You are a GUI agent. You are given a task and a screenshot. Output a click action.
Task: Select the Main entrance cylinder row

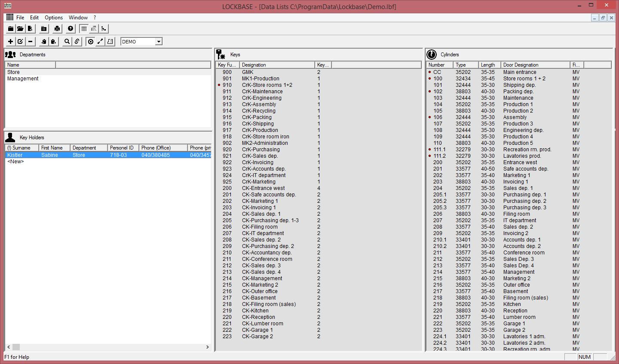(519, 72)
